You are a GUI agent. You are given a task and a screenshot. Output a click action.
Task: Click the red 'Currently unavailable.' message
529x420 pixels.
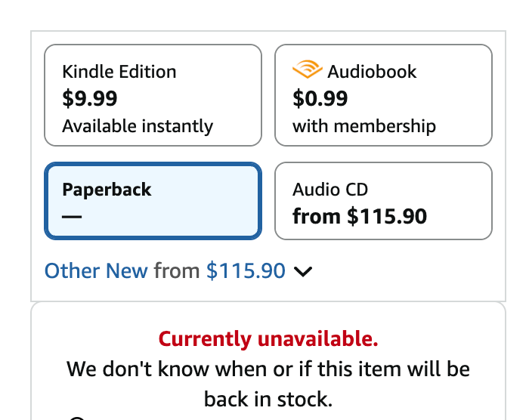click(268, 339)
